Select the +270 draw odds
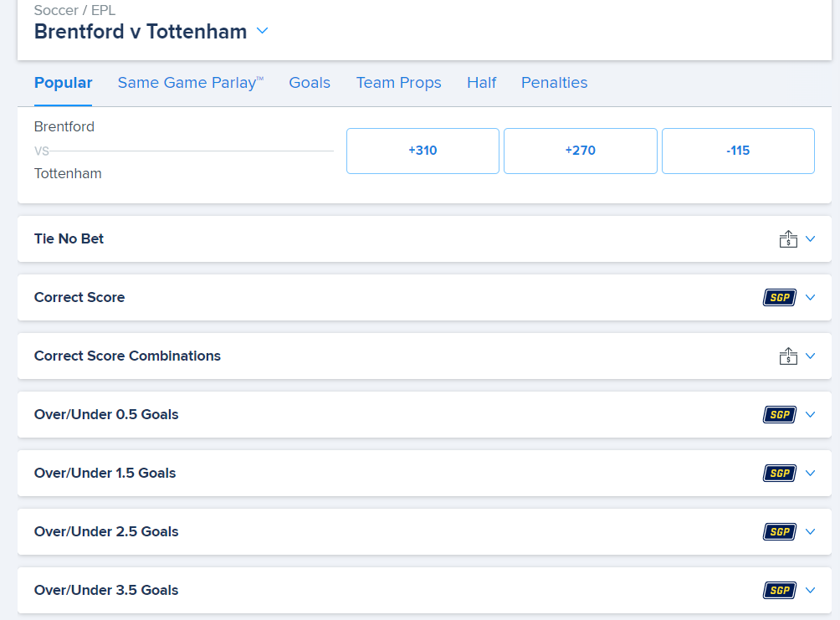 pos(580,151)
